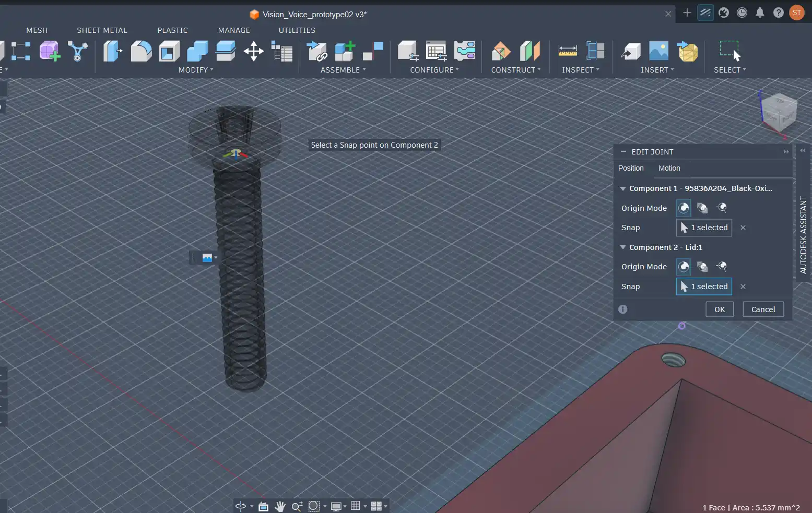Open the INSPECT dropdown menu
This screenshot has width=812, height=513.
[x=581, y=70]
